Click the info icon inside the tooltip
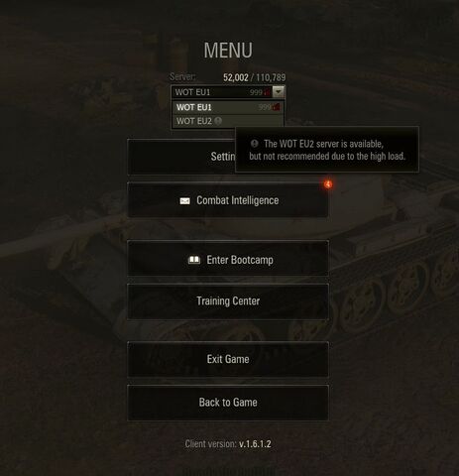Screen dimensions: 459x476 pos(254,144)
